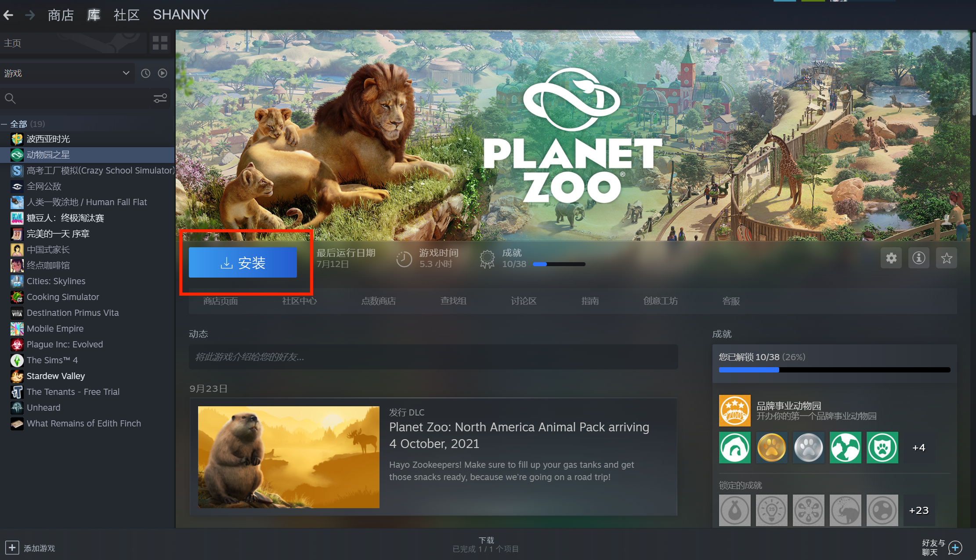Collapse the 全部 (19) game group
Image resolution: width=976 pixels, height=560 pixels.
[x=4, y=124]
